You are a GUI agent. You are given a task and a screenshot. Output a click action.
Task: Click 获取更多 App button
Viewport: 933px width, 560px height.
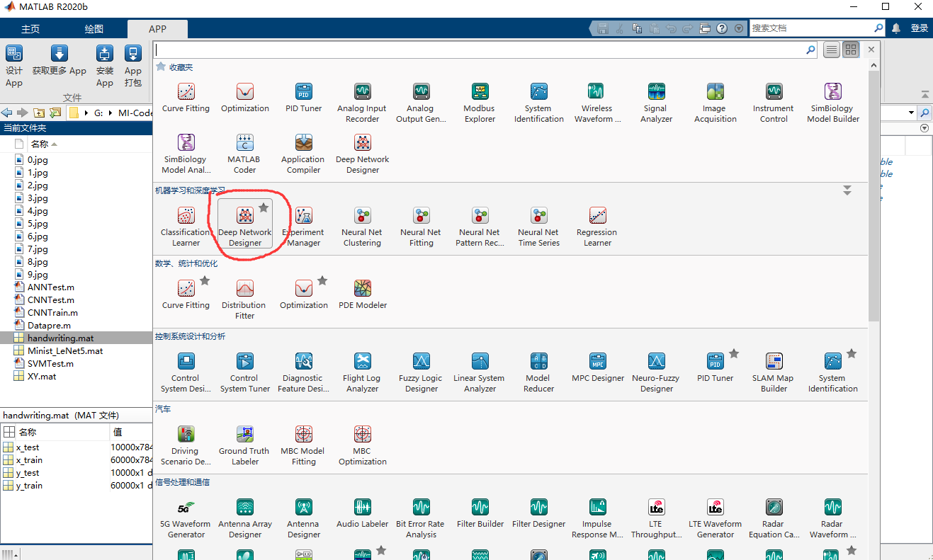tap(60, 61)
